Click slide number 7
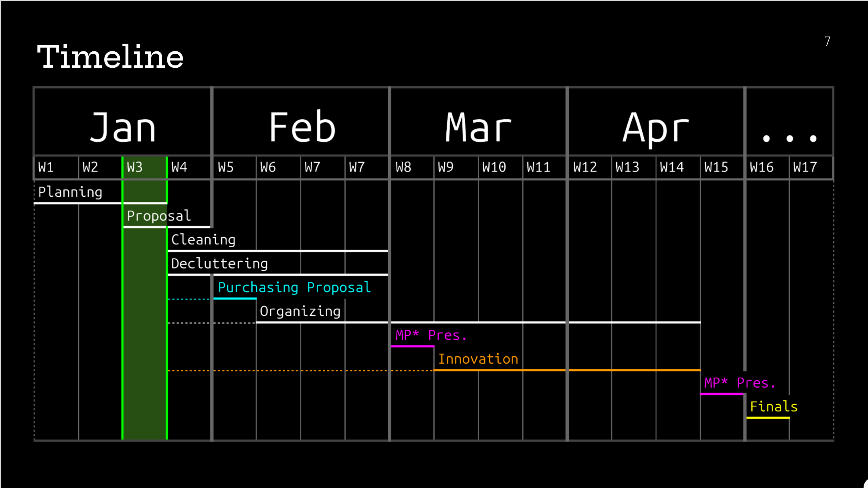This screenshot has width=868, height=488. tap(828, 41)
